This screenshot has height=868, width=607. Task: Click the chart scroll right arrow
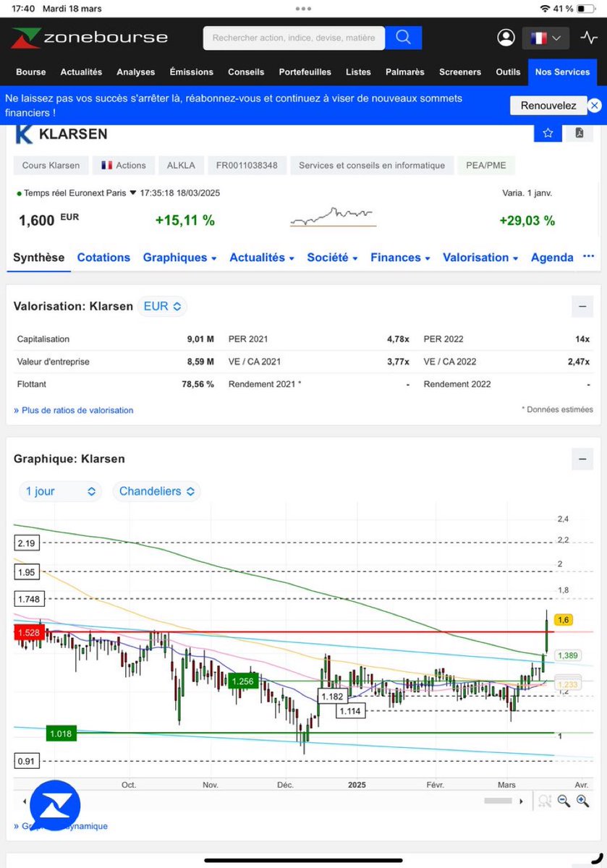pyautogui.click(x=522, y=801)
